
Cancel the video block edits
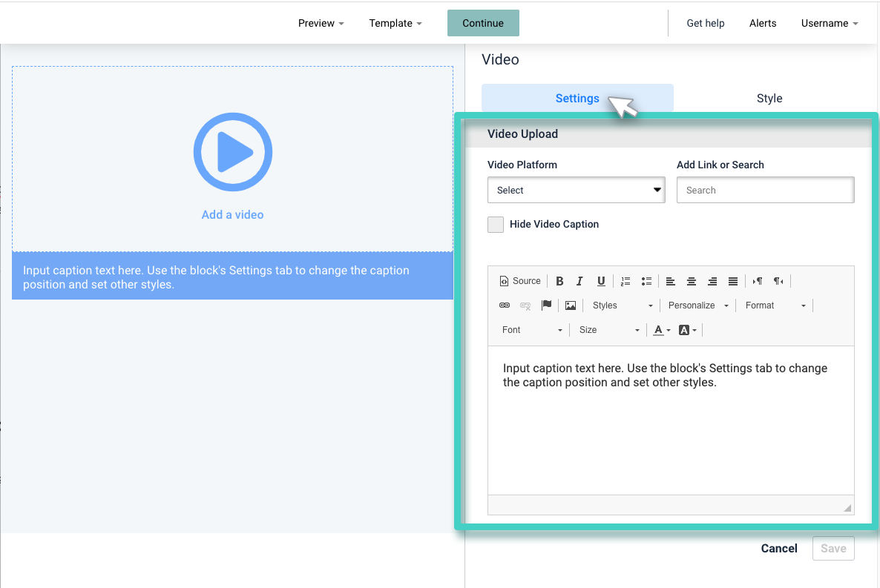[779, 548]
